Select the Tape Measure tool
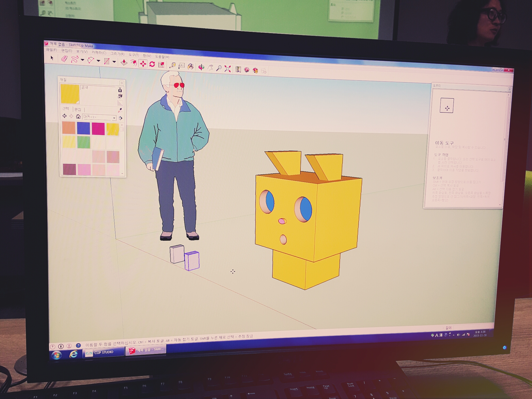Screen dimensions: 532x399 (173, 65)
